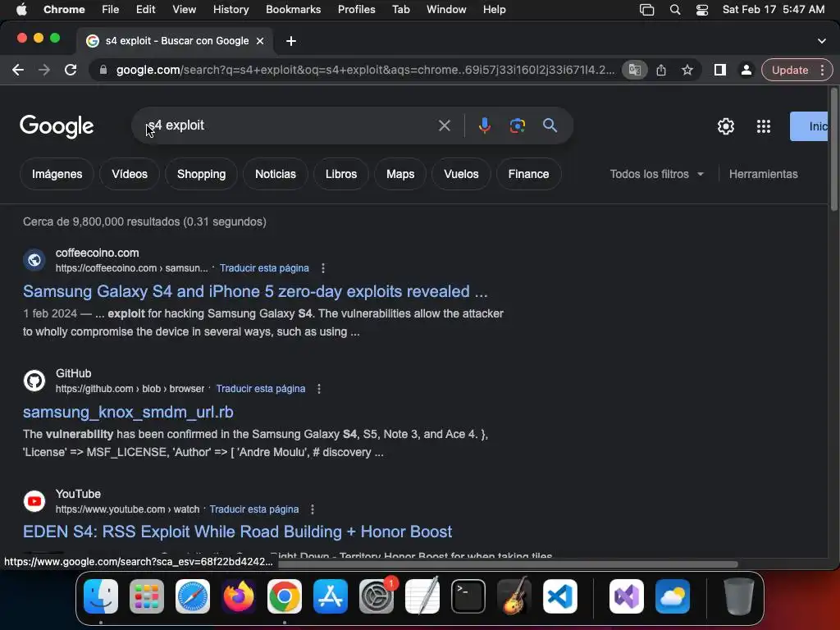Expand Todos los filtros dropdown
Screen dimensions: 840x630
(x=657, y=174)
